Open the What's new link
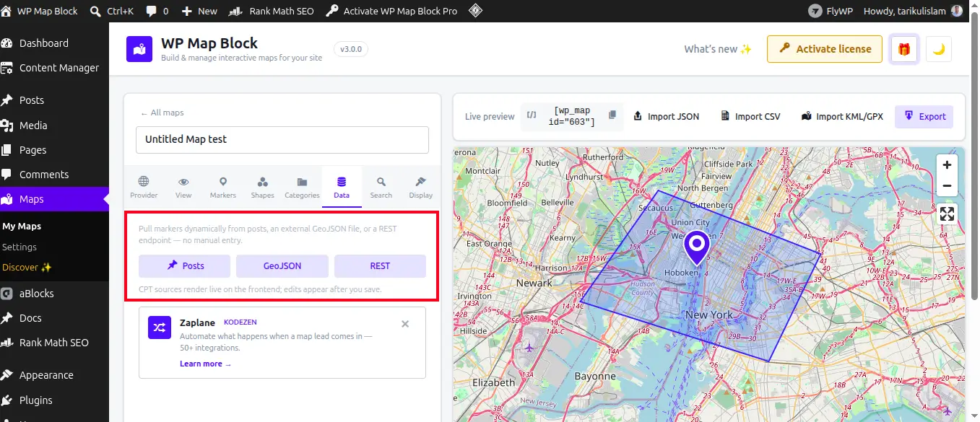The height and width of the screenshot is (422, 980). point(718,49)
